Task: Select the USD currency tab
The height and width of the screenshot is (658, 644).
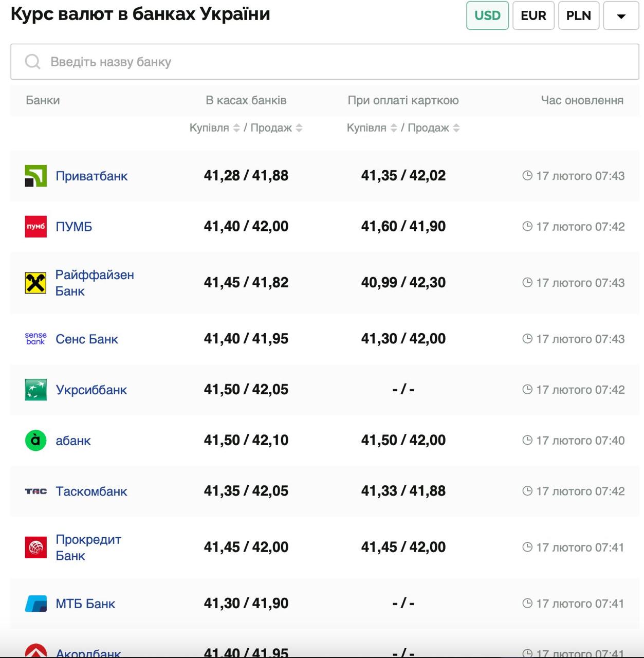Action: 487,16
